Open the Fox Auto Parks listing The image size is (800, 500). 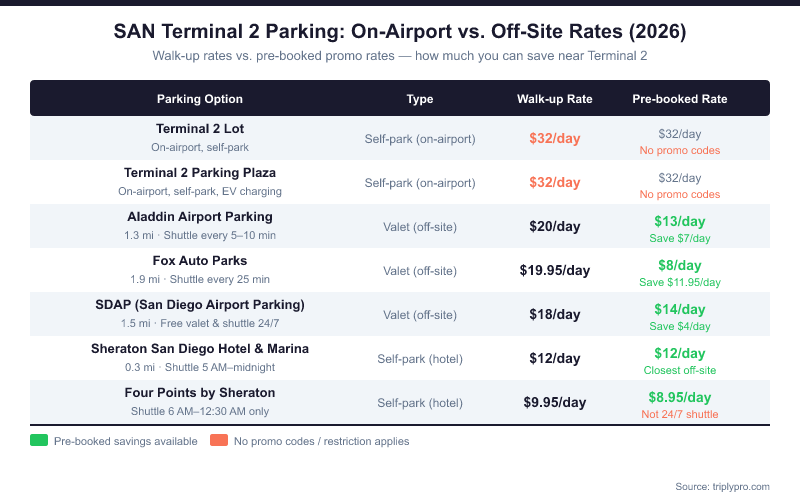tap(200, 261)
